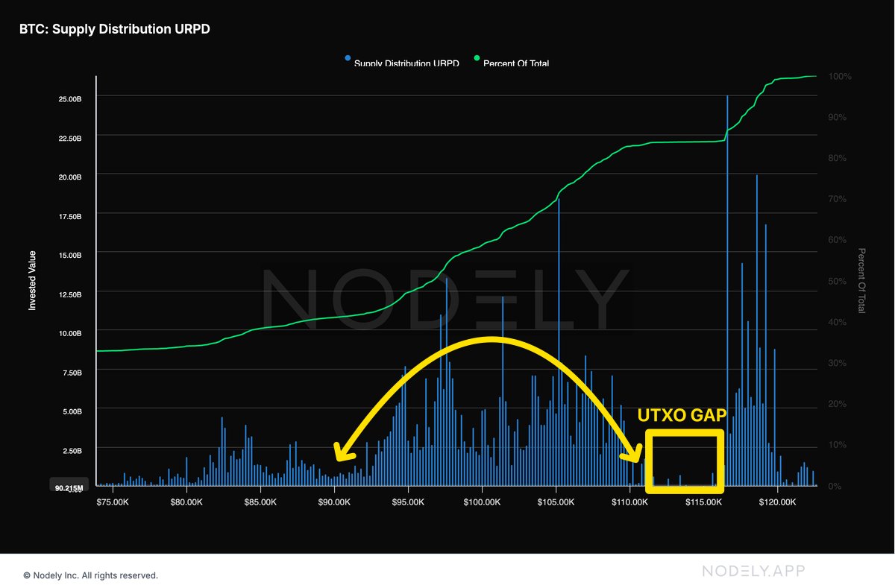Click the NODELY.APP logo in the footer

pos(753,571)
